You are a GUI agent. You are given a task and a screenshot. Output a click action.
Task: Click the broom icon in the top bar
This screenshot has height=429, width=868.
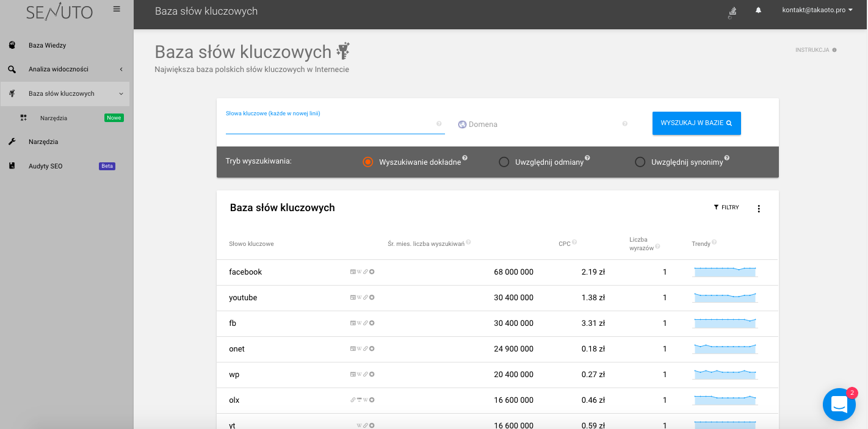coord(732,12)
